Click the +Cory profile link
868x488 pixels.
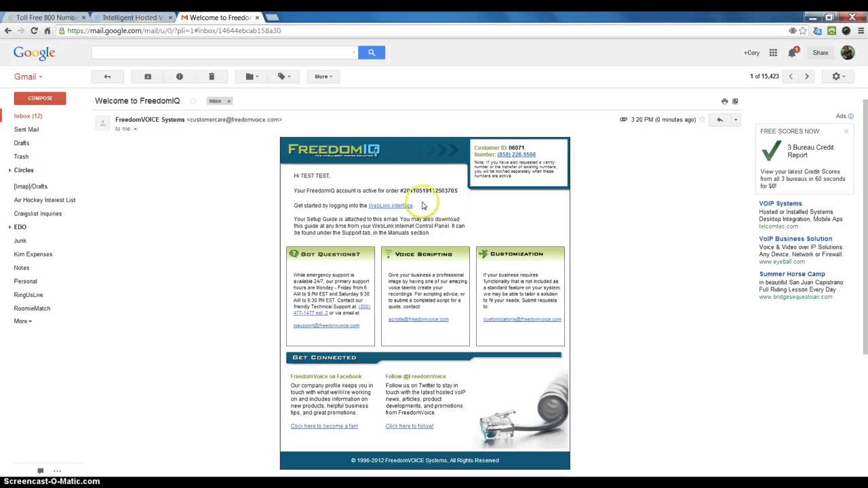click(x=751, y=52)
